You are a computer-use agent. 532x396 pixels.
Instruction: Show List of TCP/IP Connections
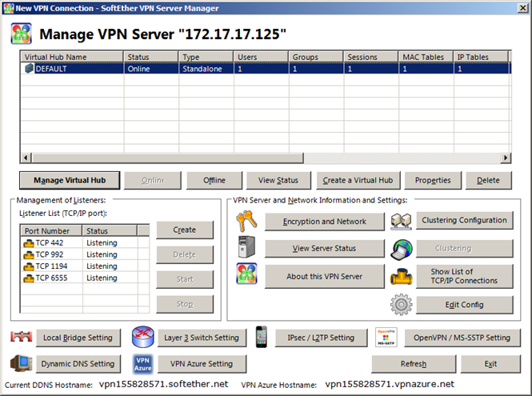(x=465, y=276)
